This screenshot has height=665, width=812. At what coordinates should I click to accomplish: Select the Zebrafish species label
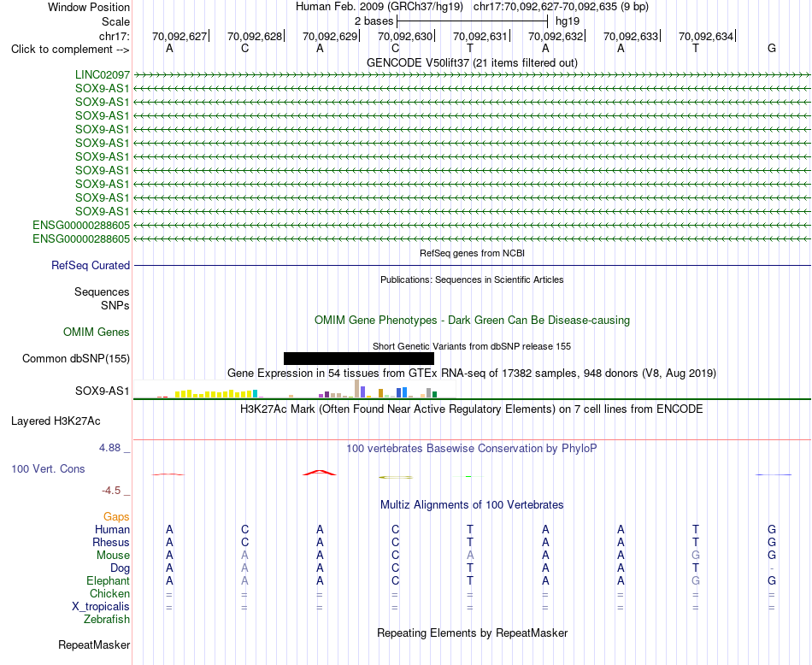click(x=107, y=619)
